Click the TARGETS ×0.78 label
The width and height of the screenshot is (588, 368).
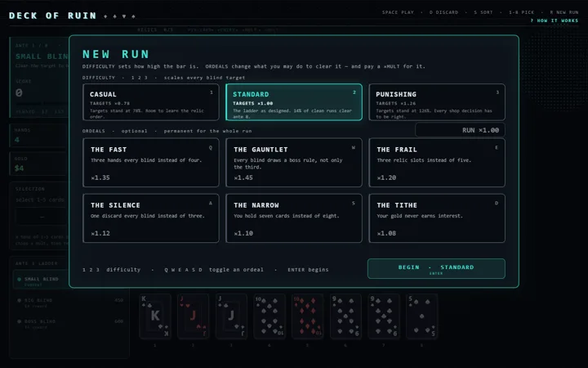point(110,103)
